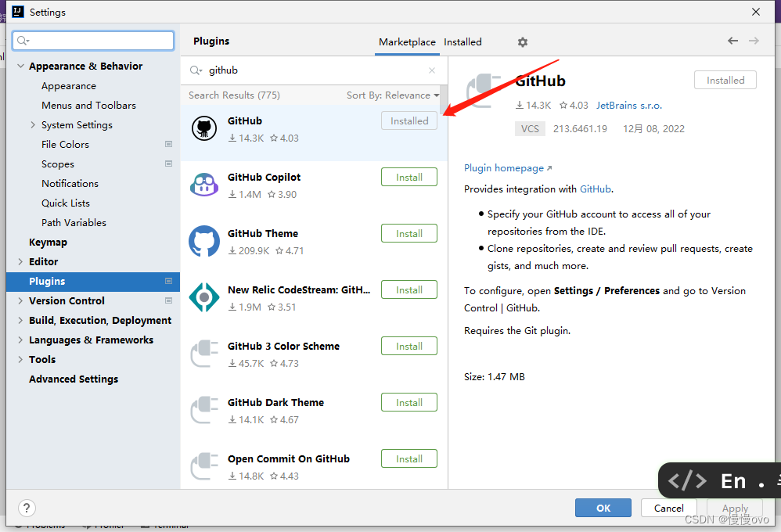Expand Languages & Frameworks section
781x532 pixels.
pos(20,340)
